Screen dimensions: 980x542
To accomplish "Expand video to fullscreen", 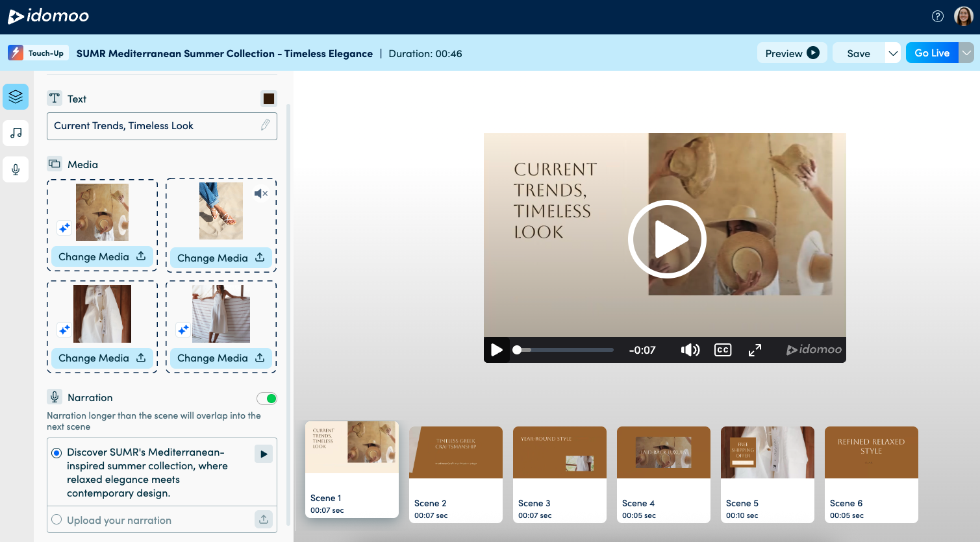I will (x=755, y=350).
